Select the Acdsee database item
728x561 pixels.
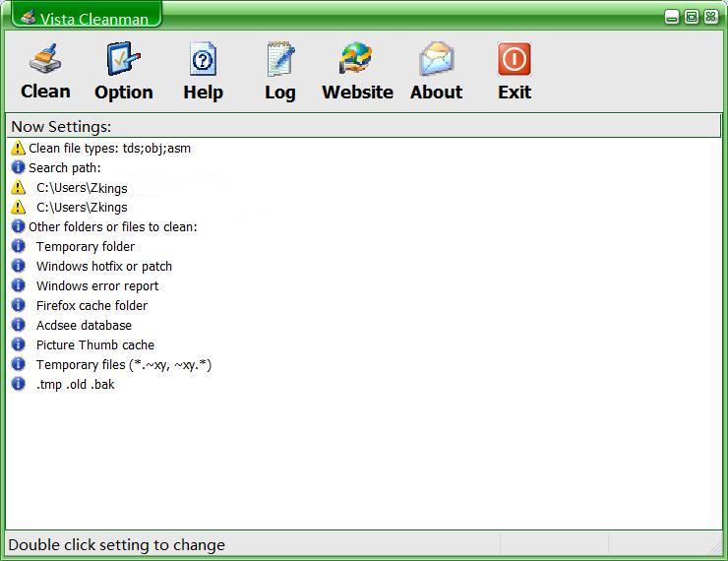[x=84, y=326]
